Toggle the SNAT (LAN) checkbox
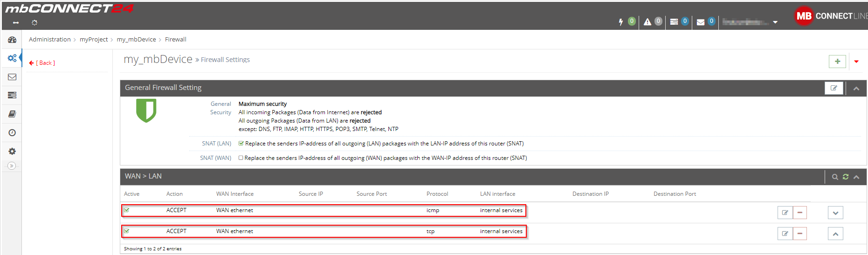Viewport: 868px width, 255px height. 241,144
